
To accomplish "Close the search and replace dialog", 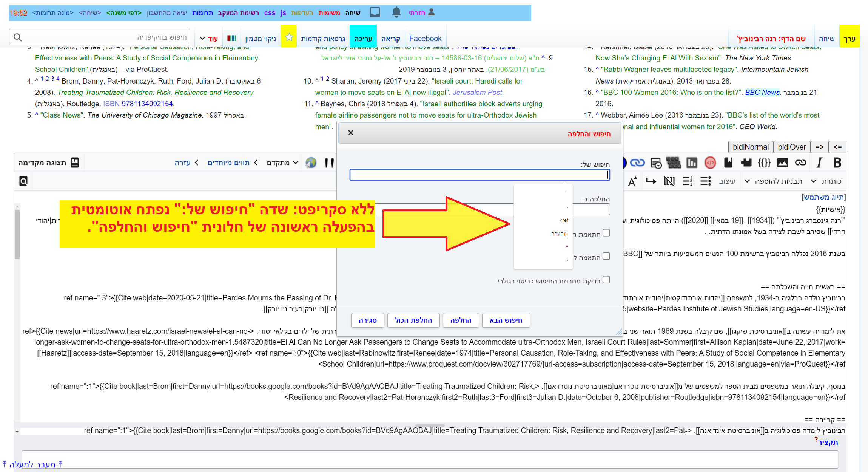I will point(351,133).
